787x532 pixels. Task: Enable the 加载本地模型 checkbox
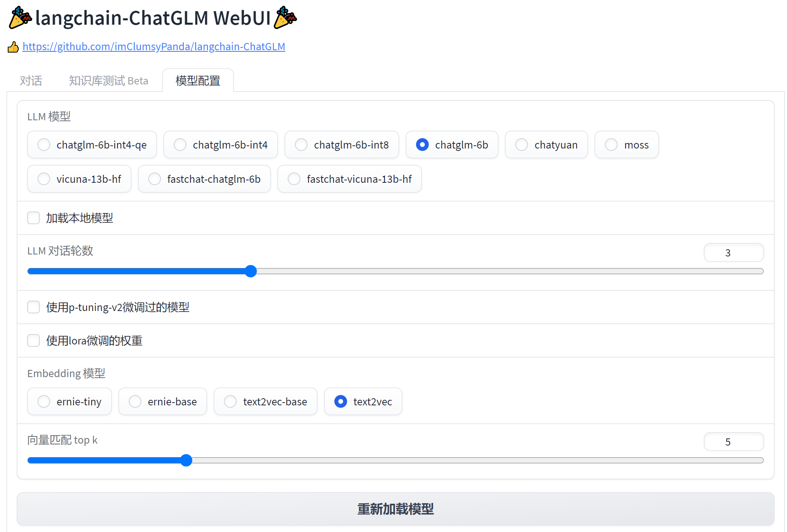[x=33, y=218]
